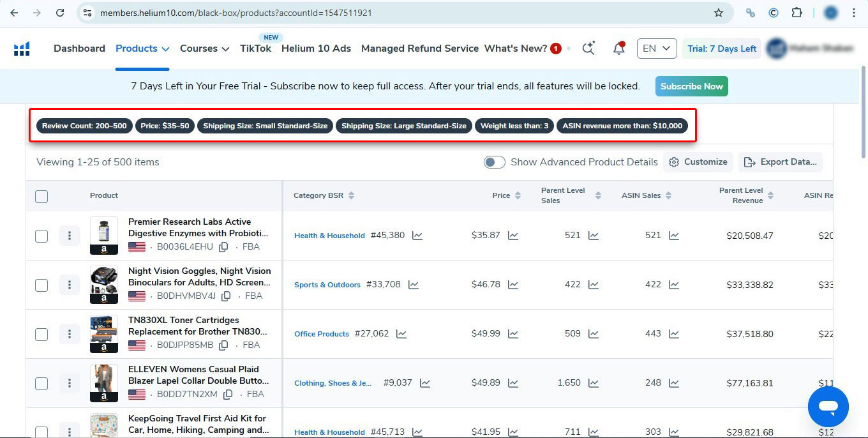The height and width of the screenshot is (438, 868).
Task: Show BSR graph for Sports & Outdoors #33,708
Action: pyautogui.click(x=414, y=285)
